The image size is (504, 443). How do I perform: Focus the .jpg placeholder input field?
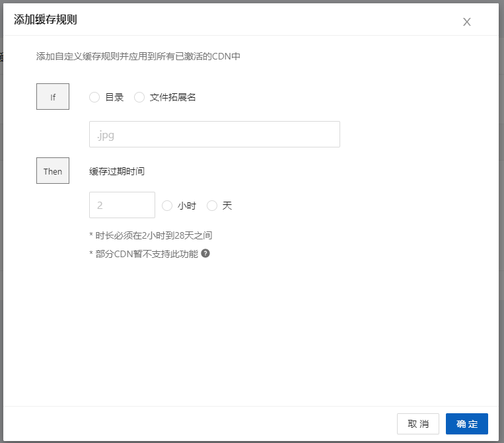point(214,134)
